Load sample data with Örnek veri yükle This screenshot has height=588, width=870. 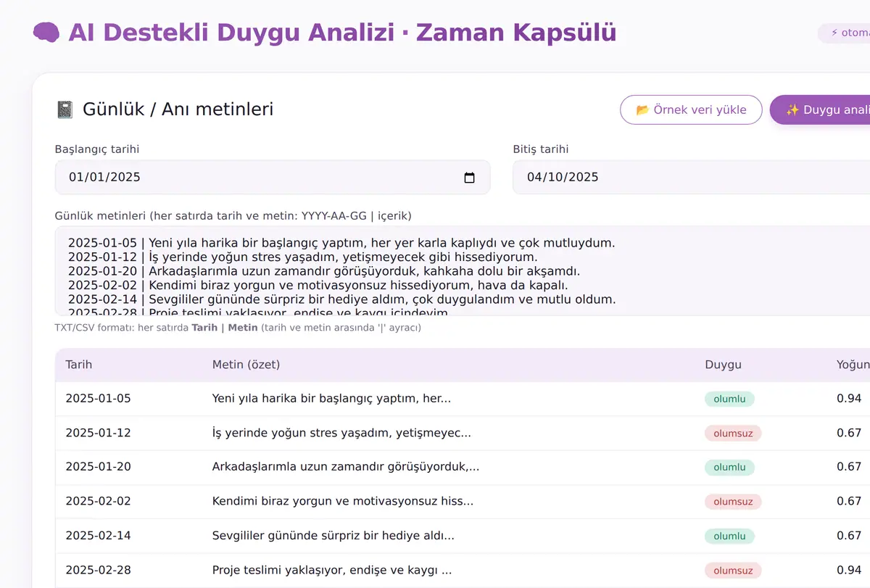click(691, 110)
